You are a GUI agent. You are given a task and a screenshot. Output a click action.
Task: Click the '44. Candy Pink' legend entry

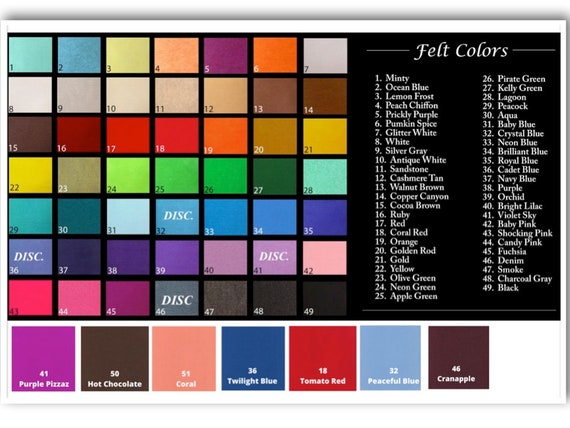(x=512, y=243)
